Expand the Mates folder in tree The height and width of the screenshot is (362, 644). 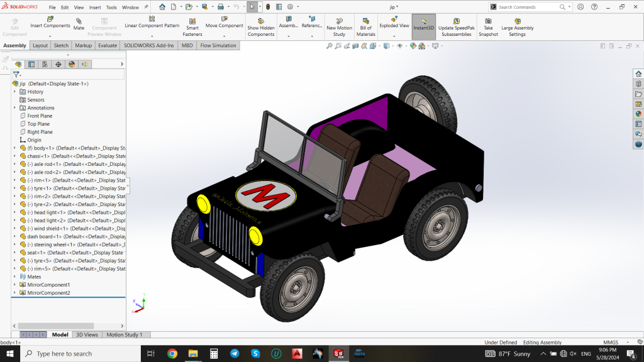click(x=15, y=277)
